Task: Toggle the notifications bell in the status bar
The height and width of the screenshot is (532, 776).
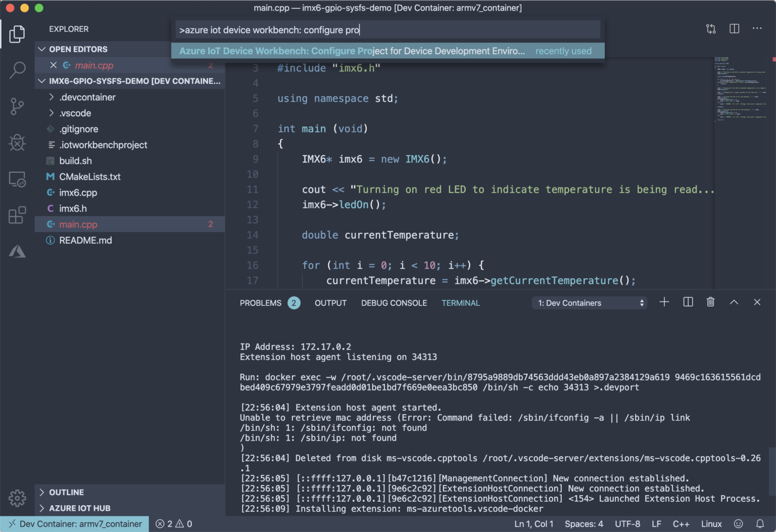Action: 760,524
